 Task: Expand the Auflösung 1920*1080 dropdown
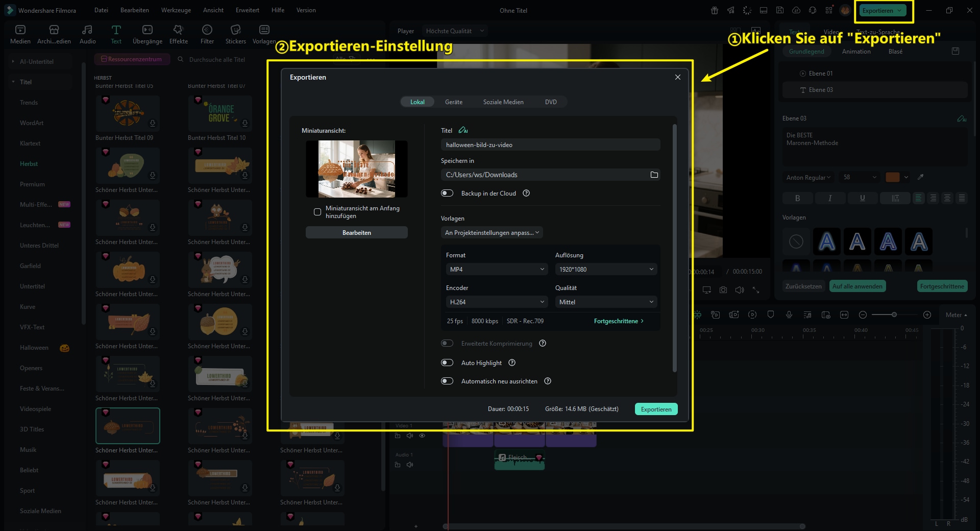point(605,269)
